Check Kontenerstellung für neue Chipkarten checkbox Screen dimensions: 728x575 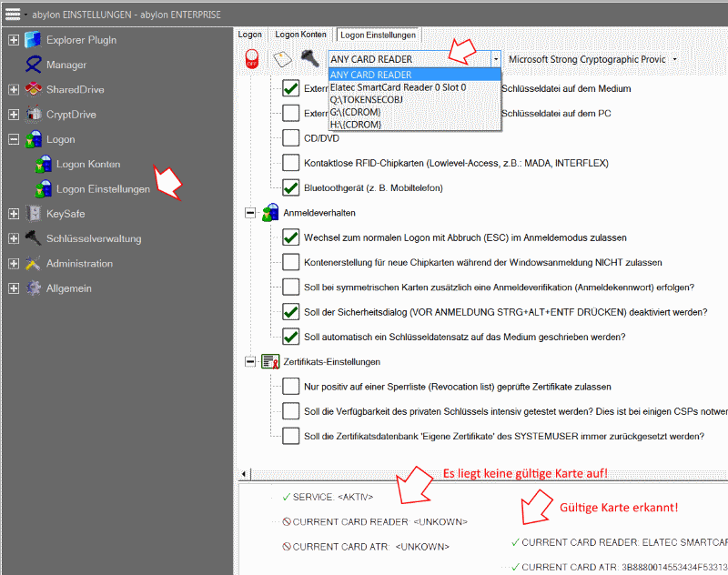click(x=290, y=262)
